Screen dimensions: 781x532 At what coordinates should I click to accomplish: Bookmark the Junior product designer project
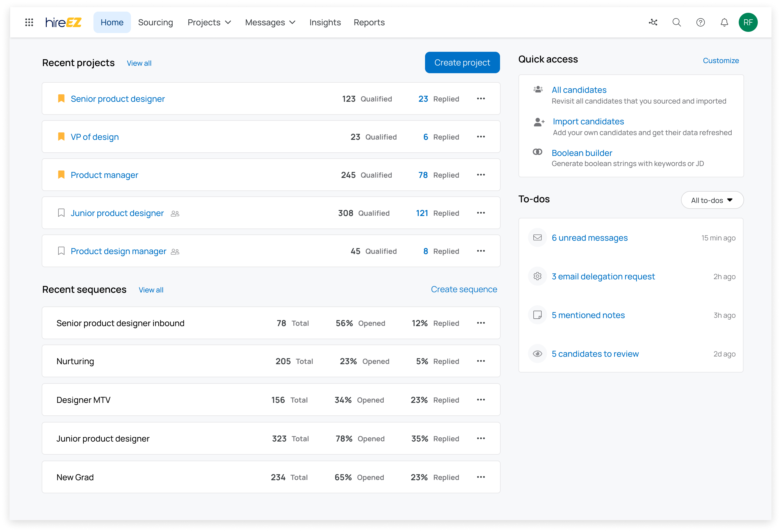(x=61, y=213)
